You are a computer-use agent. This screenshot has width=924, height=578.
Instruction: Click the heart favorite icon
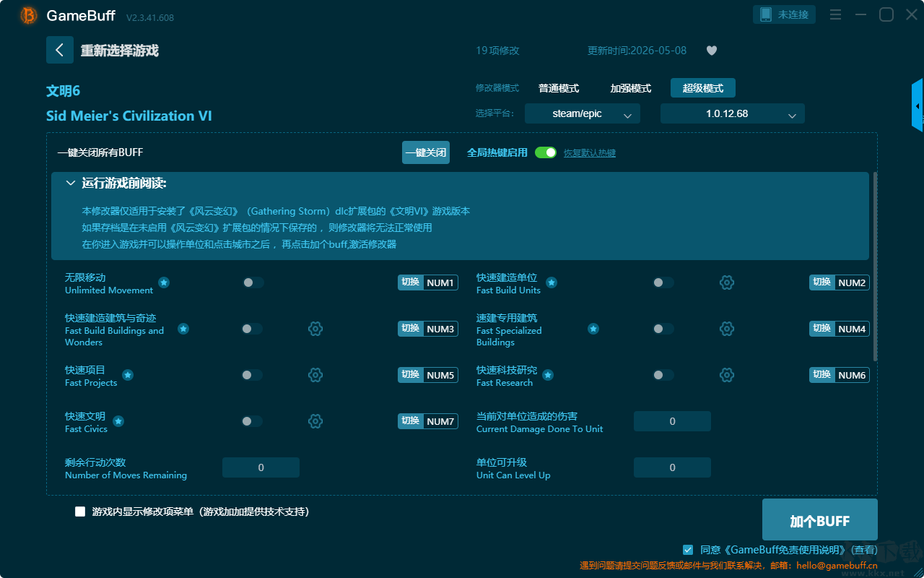(712, 51)
